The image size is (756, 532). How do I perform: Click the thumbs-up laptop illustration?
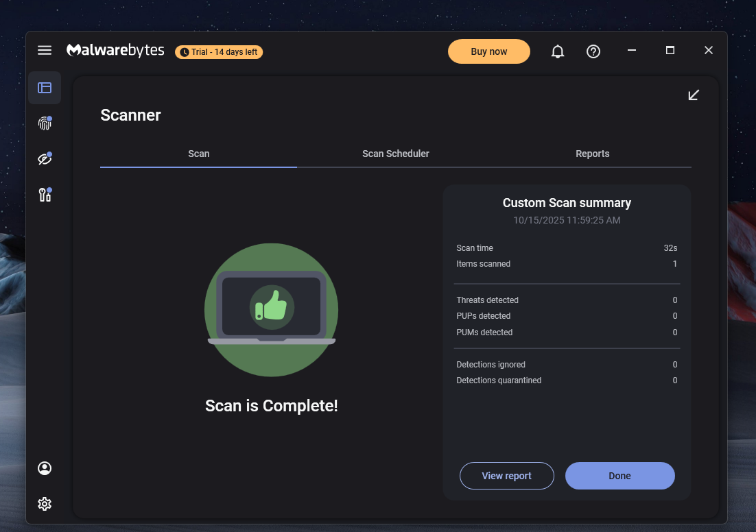tap(271, 309)
